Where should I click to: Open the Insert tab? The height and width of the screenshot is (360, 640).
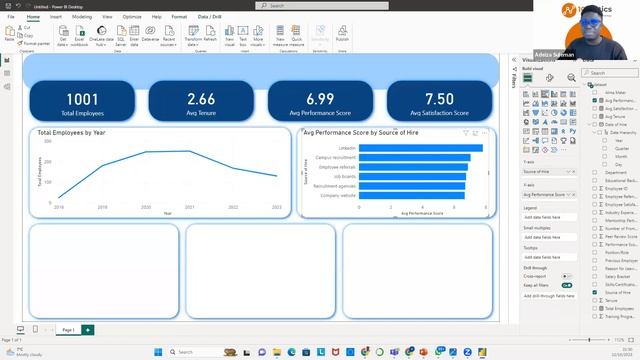point(56,17)
